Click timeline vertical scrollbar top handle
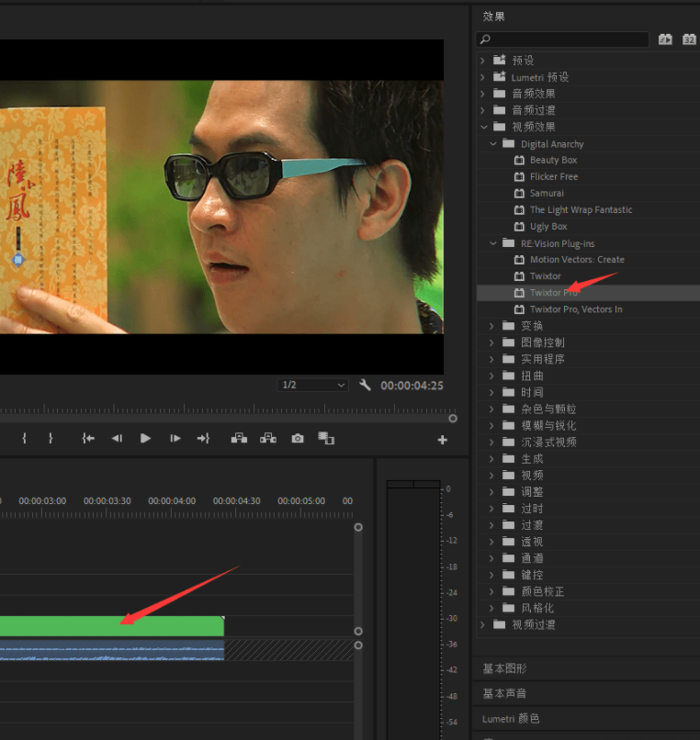 coord(358,527)
